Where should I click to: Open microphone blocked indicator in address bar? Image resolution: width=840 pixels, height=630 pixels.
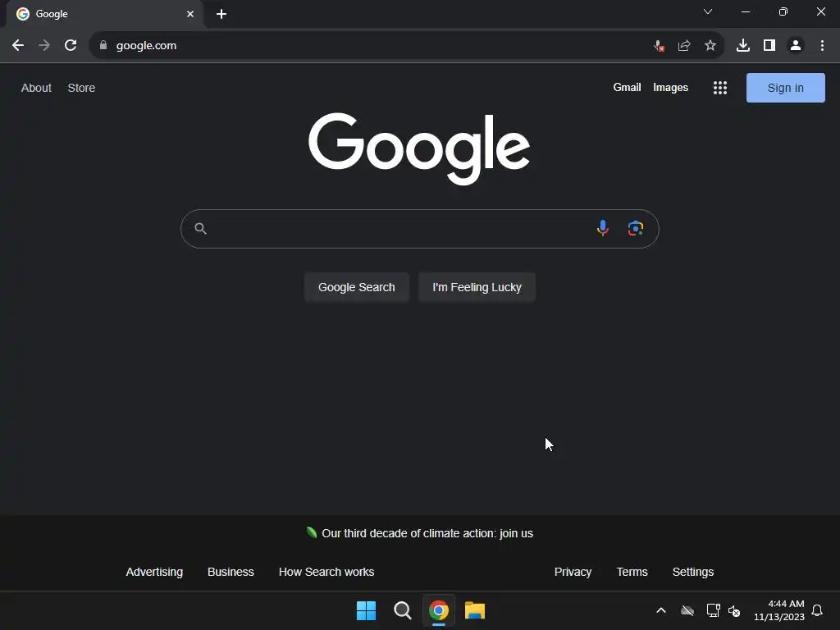point(659,46)
